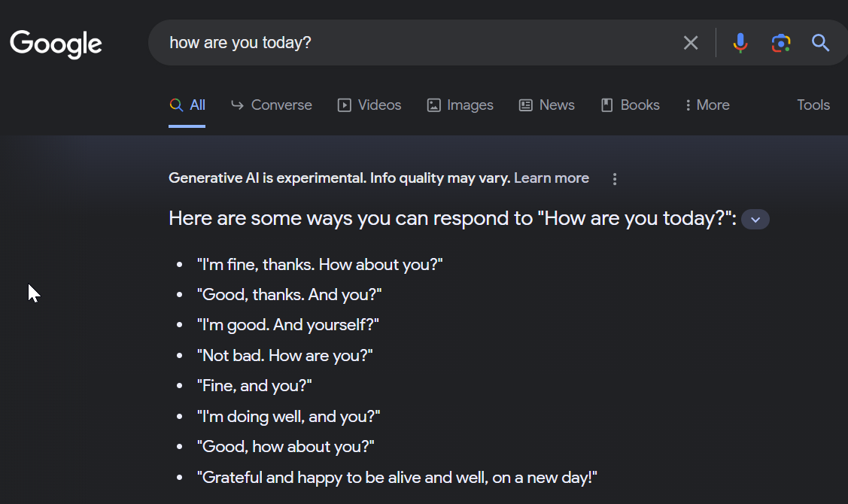Switch to the Images tab
The width and height of the screenshot is (848, 504).
click(x=460, y=105)
